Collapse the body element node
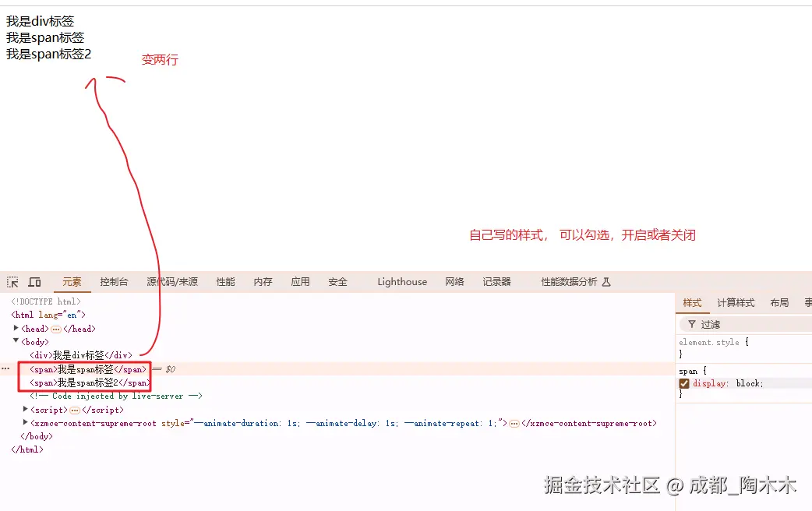The width and height of the screenshot is (812, 511). pyautogui.click(x=16, y=341)
